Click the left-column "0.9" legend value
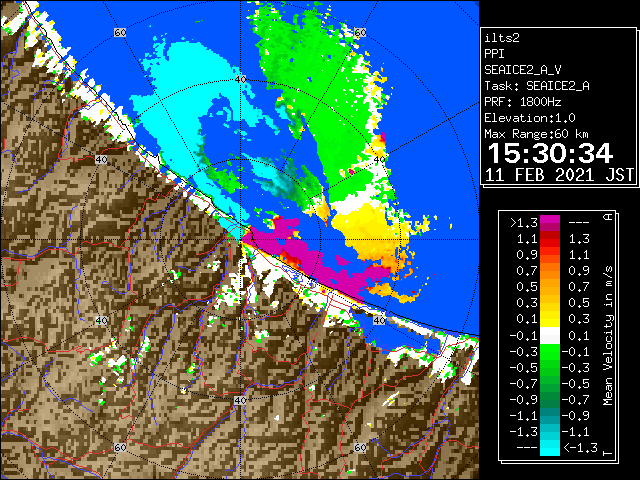This screenshot has height=480, width=640. tap(527, 255)
